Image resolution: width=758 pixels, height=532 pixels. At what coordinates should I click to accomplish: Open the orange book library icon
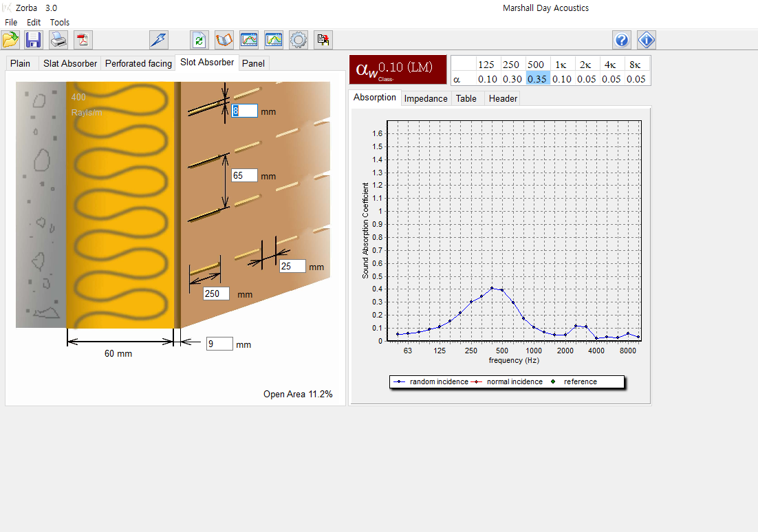[224, 40]
